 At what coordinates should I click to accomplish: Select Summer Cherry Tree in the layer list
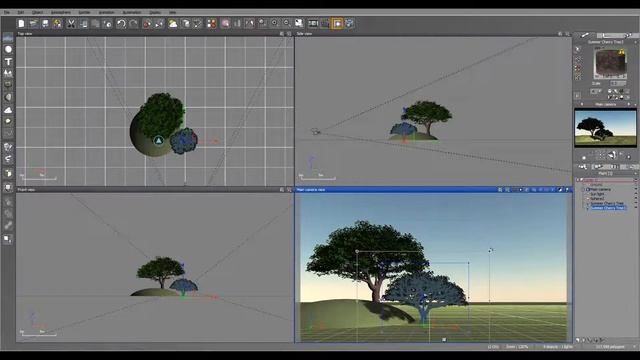click(x=607, y=203)
